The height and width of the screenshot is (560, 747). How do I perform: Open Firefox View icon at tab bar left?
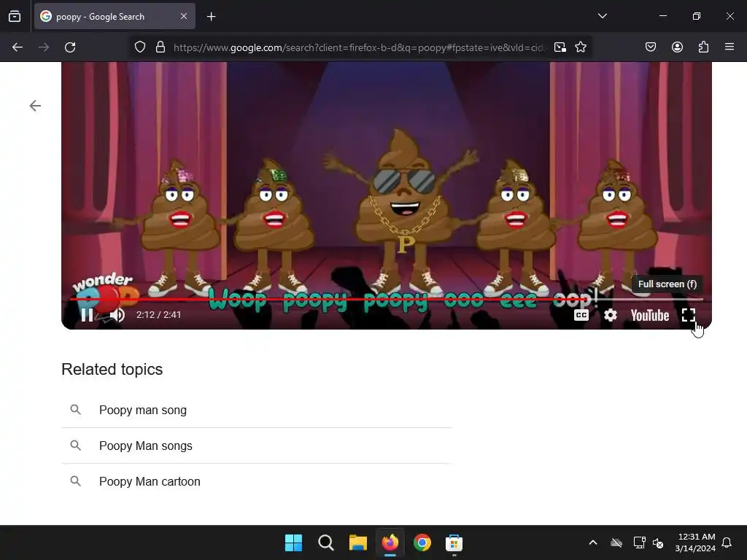pyautogui.click(x=15, y=17)
